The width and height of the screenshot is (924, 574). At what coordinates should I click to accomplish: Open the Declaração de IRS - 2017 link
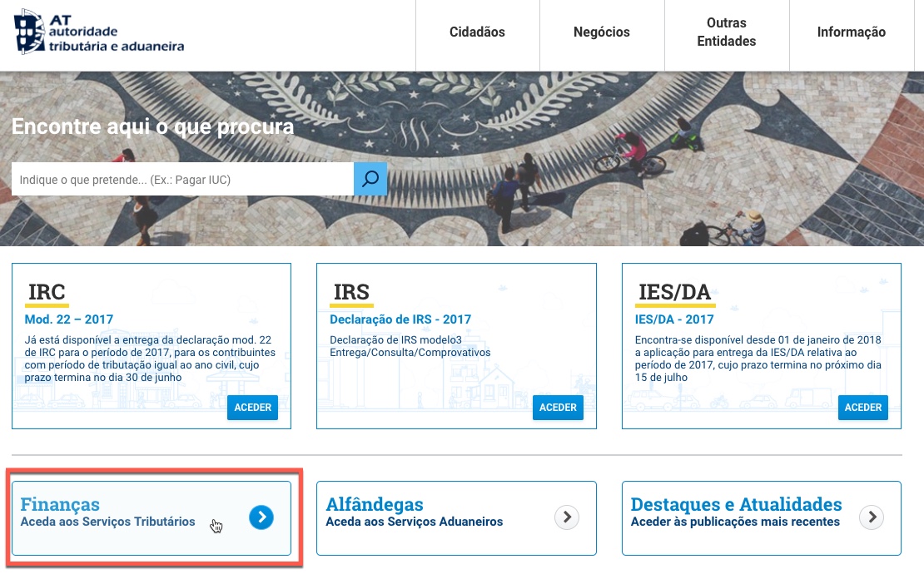click(x=400, y=319)
